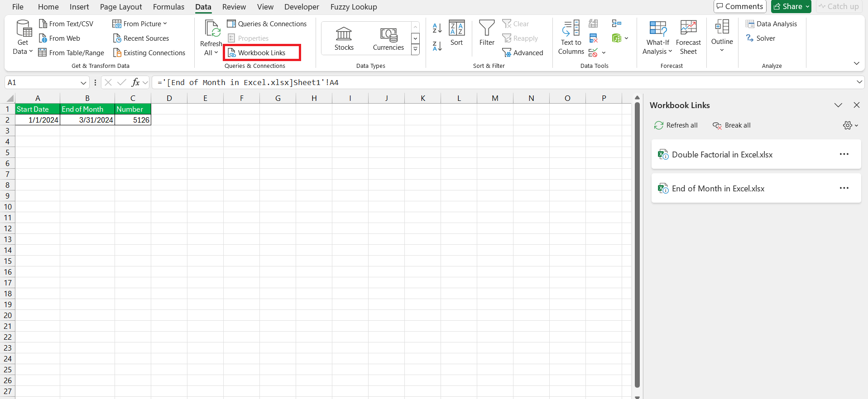Collapse the ribbon with chevron
This screenshot has height=399, width=868.
(x=856, y=63)
